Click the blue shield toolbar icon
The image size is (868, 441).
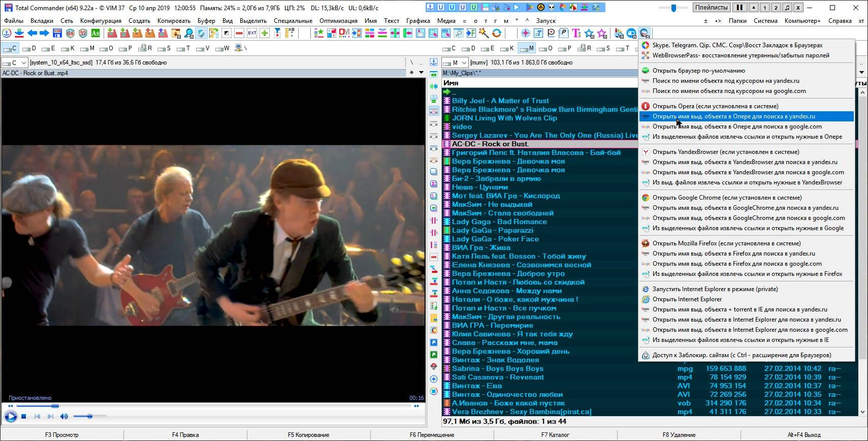[x=201, y=34]
